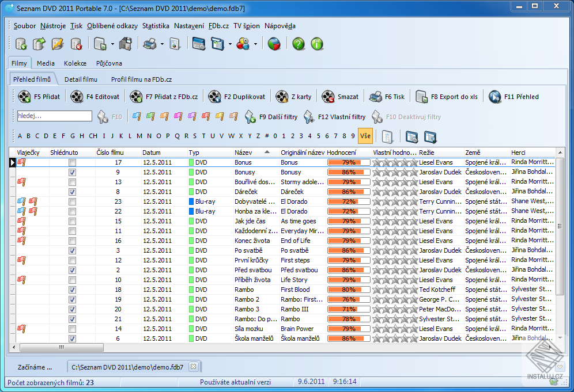The height and width of the screenshot is (392, 574).
Task: Sort by the Hodnocení column header
Action: tap(349, 153)
